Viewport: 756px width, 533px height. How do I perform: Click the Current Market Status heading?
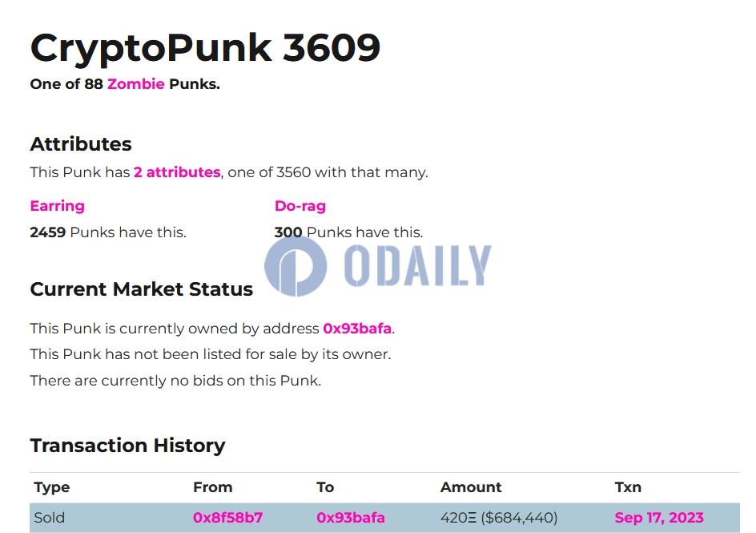pyautogui.click(x=141, y=289)
